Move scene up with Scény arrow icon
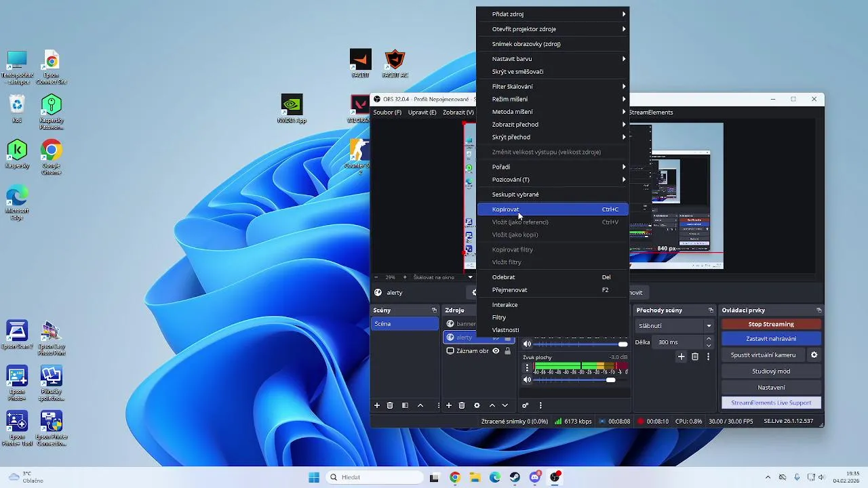This screenshot has width=868, height=488. tap(420, 405)
